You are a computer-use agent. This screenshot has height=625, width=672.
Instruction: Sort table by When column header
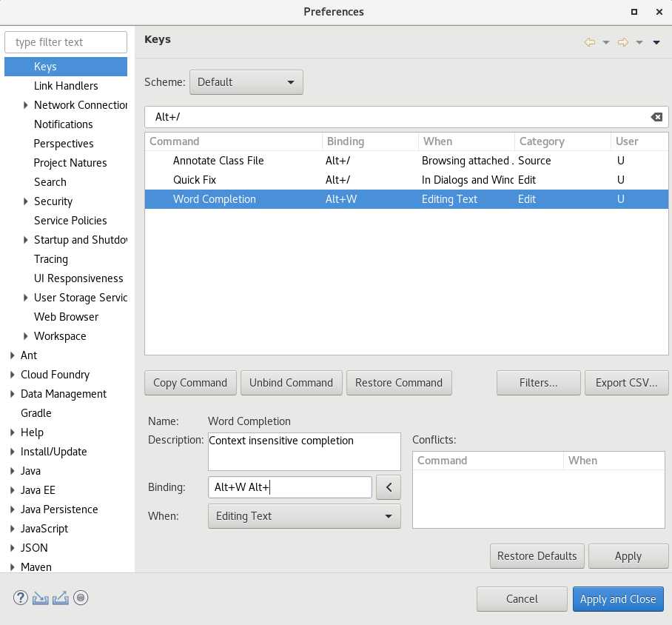pyautogui.click(x=467, y=141)
